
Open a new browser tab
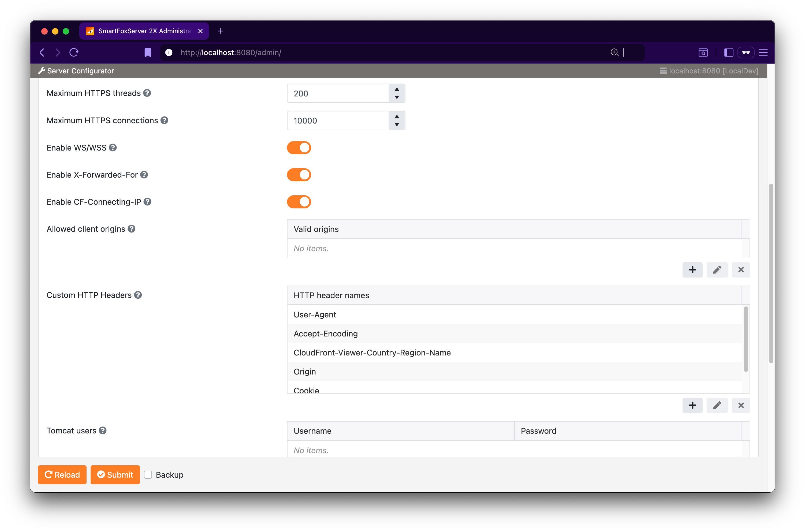coord(220,31)
